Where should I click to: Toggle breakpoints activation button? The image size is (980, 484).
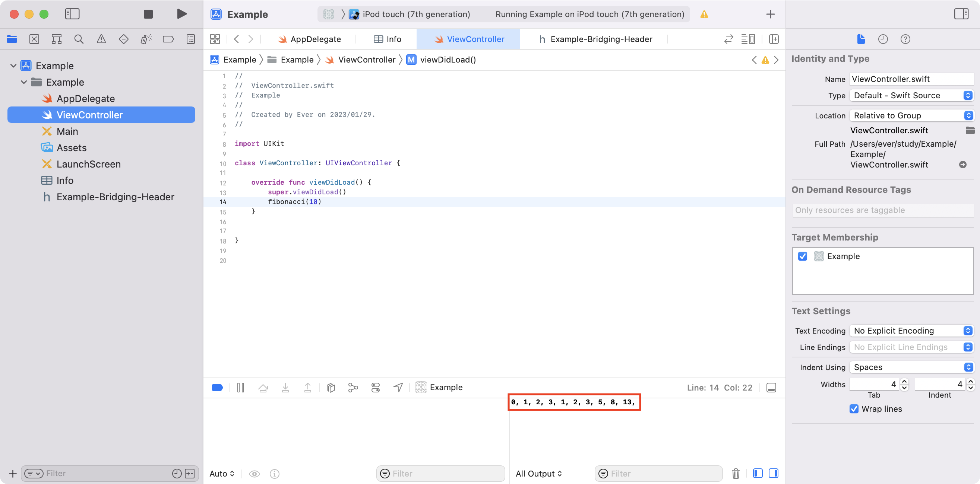[217, 388]
